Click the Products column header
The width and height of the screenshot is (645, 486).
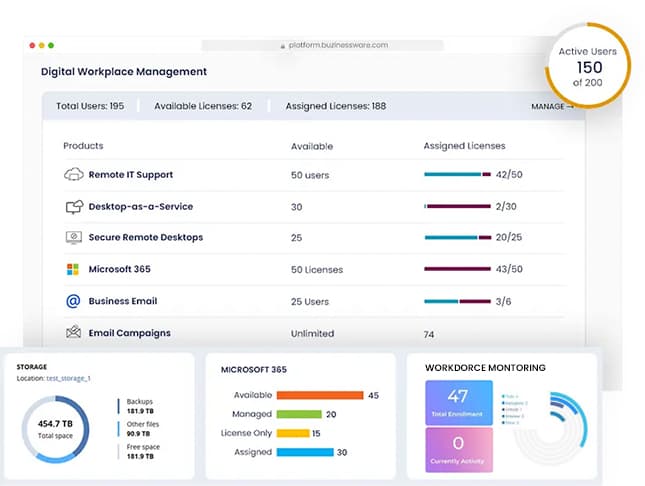pos(83,146)
